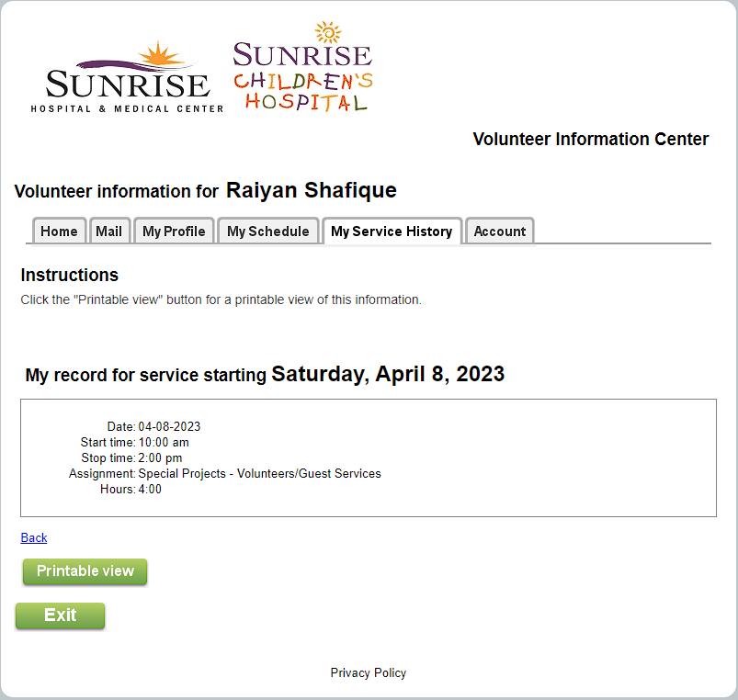This screenshot has width=738, height=700.
Task: Click the Special Projects assignment text
Action: click(x=259, y=473)
